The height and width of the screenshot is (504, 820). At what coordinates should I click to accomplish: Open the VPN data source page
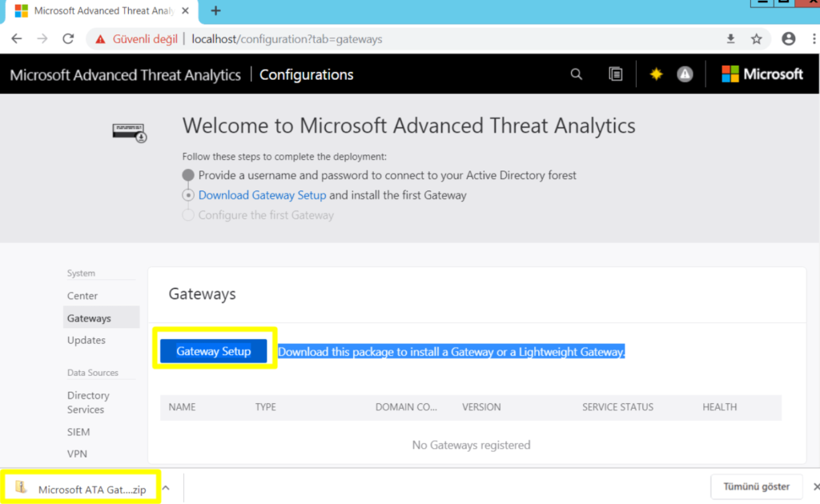pos(77,454)
